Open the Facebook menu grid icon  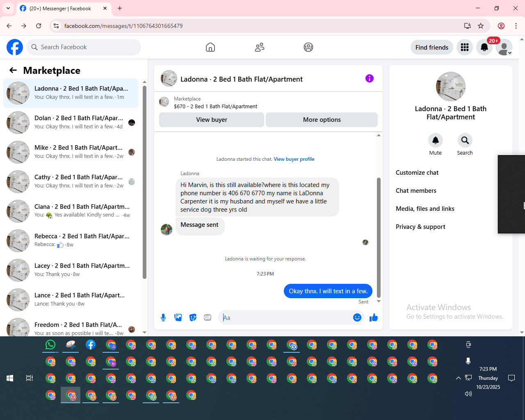tap(465, 48)
